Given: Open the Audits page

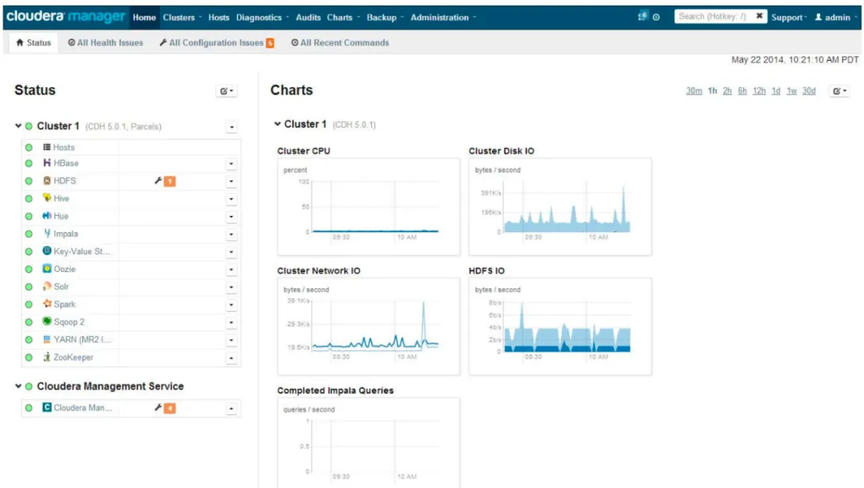Looking at the screenshot, I should pos(308,17).
